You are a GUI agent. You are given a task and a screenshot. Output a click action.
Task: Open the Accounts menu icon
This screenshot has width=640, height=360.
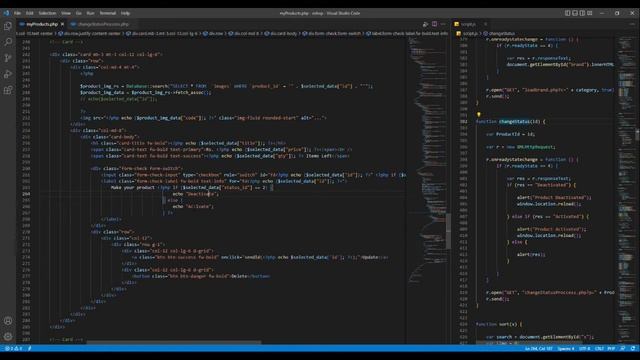(8, 321)
